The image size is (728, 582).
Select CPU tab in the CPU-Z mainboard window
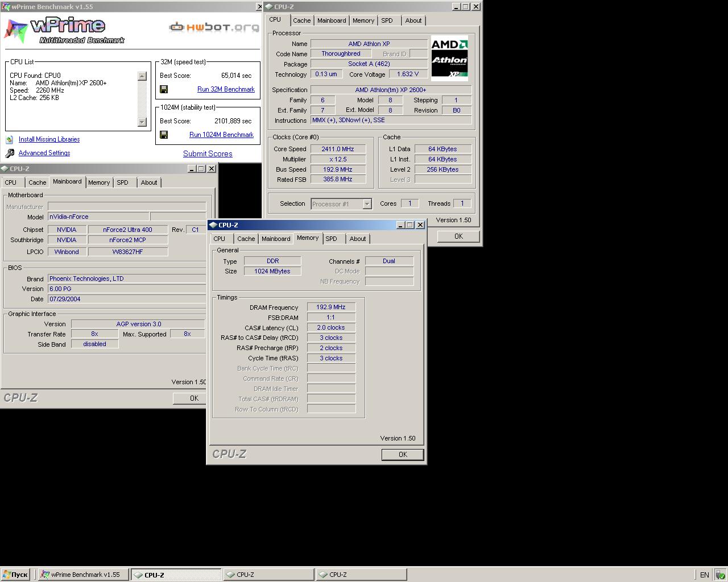(x=11, y=182)
